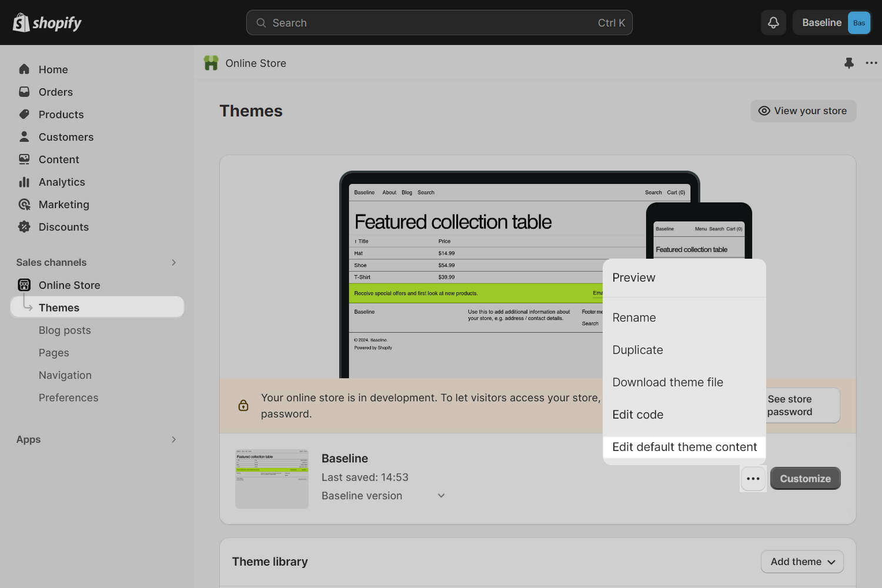Click the notification bell in top bar
The width and height of the screenshot is (882, 588).
pos(773,22)
